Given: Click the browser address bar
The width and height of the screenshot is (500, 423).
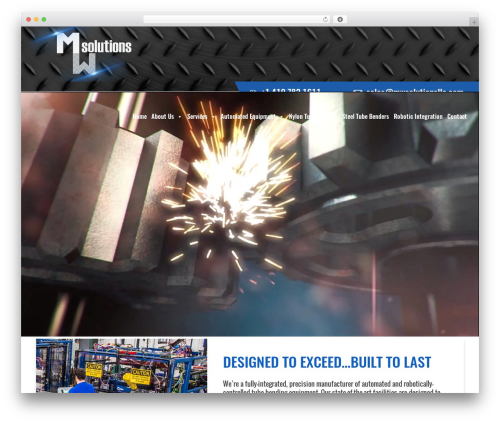Looking at the screenshot, I should click(237, 19).
